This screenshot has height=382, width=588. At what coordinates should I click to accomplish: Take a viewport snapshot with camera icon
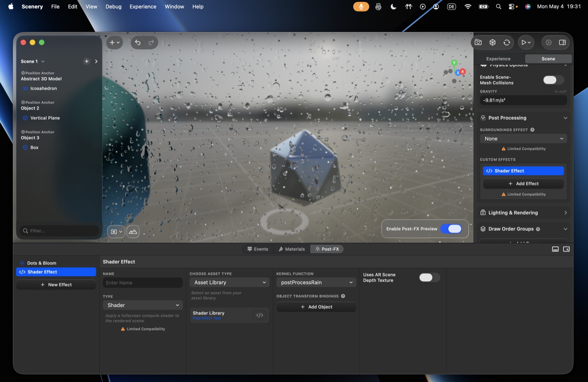[x=478, y=43]
